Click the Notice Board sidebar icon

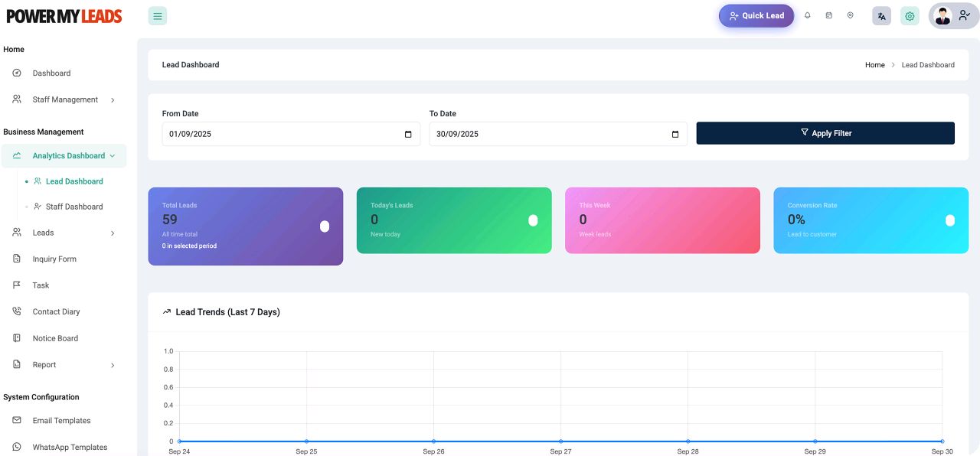pyautogui.click(x=17, y=338)
